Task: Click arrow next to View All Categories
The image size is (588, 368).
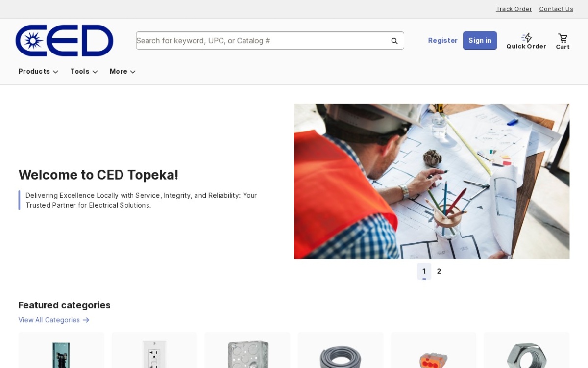Action: pyautogui.click(x=86, y=320)
